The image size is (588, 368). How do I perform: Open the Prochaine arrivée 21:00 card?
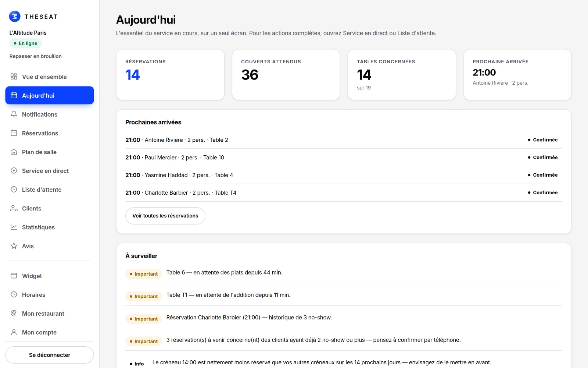pos(517,75)
